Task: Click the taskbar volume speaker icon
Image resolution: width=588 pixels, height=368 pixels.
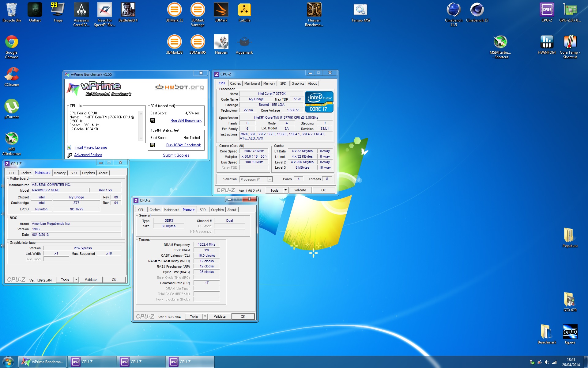Action: coord(547,362)
